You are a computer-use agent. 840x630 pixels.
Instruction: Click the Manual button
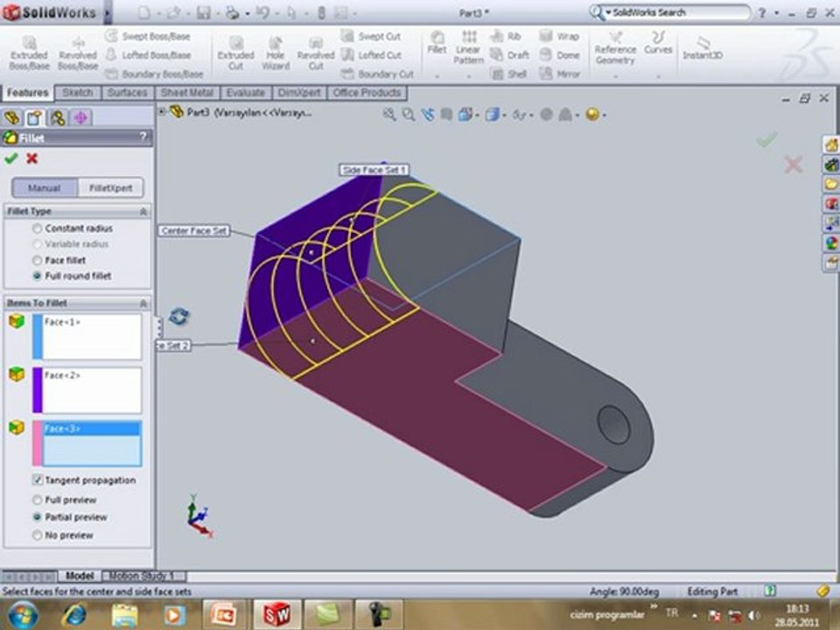[45, 188]
